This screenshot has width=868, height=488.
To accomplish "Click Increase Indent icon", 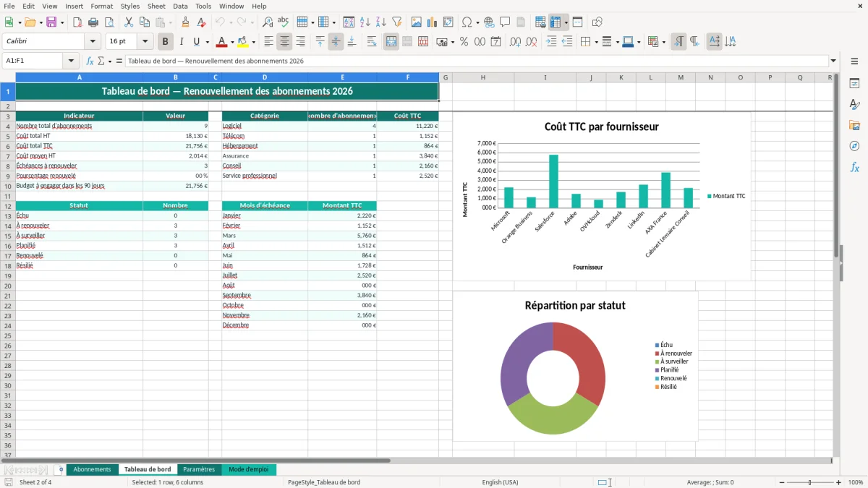I will point(551,42).
